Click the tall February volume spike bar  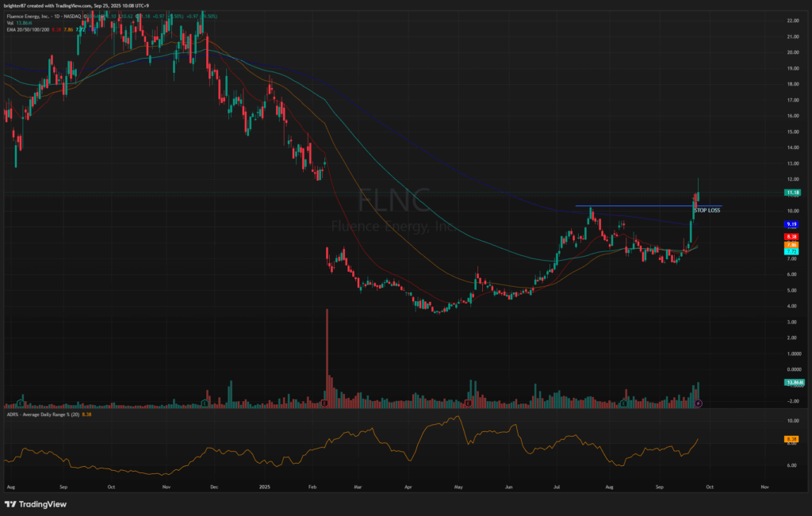pos(327,358)
